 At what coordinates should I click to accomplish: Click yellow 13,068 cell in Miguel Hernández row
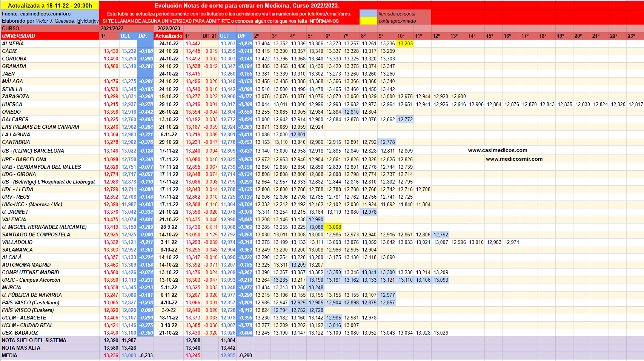(334, 227)
